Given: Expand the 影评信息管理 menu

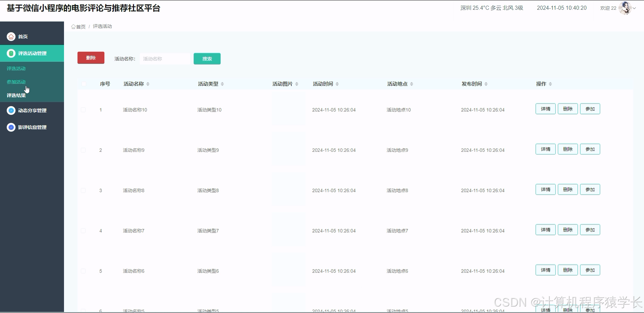Looking at the screenshot, I should 32,127.
